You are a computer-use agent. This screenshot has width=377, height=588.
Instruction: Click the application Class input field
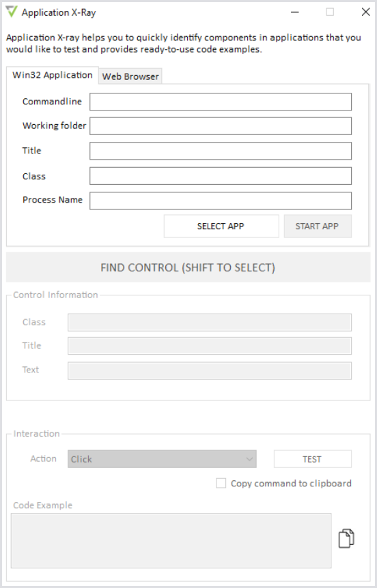point(221,176)
